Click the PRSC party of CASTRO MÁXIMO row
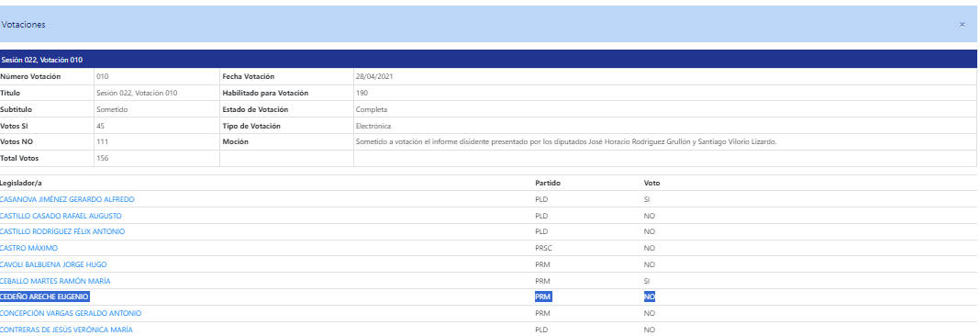 [x=543, y=249]
